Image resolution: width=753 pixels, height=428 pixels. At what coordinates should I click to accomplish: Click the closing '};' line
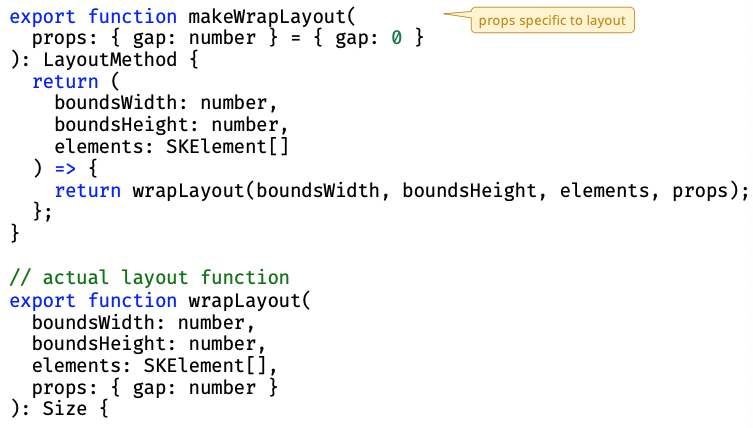pos(43,212)
